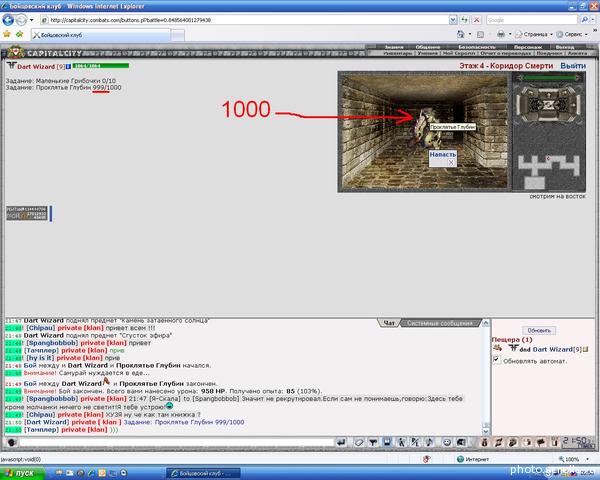Click the walking figure icon in chat bar

point(401,442)
